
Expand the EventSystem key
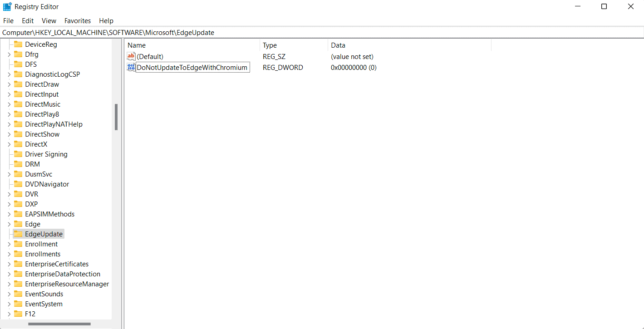9,304
